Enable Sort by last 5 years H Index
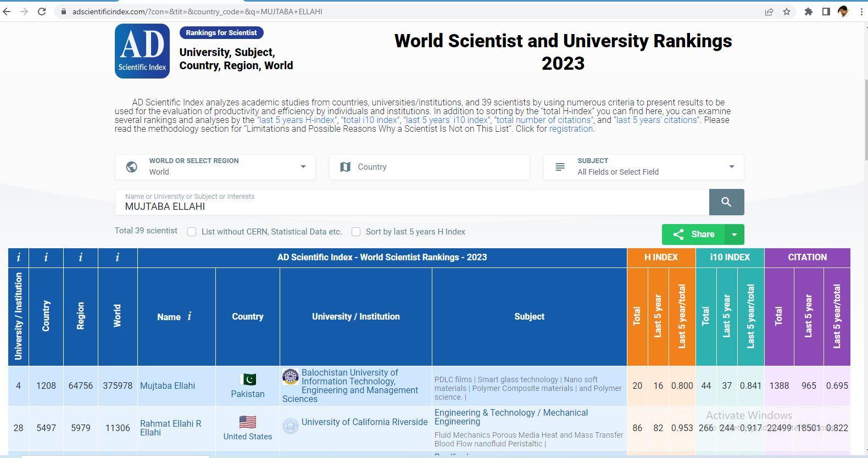This screenshot has width=868, height=458. click(x=356, y=232)
